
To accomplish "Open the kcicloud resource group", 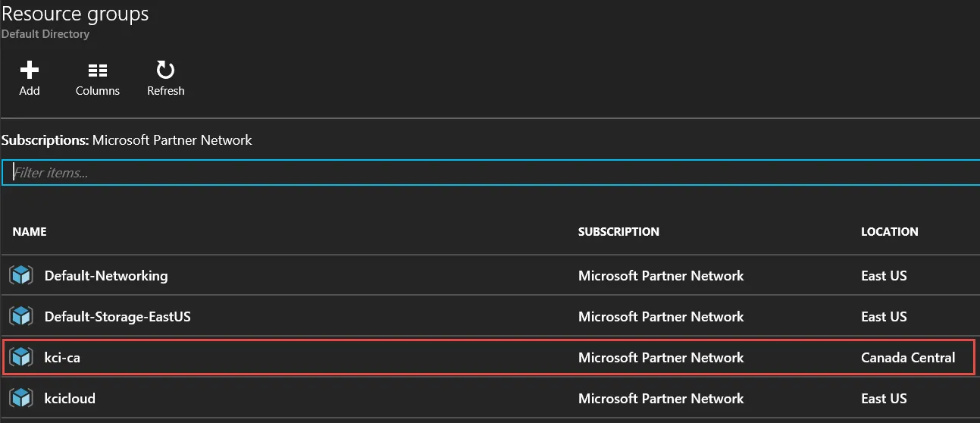I will click(70, 399).
